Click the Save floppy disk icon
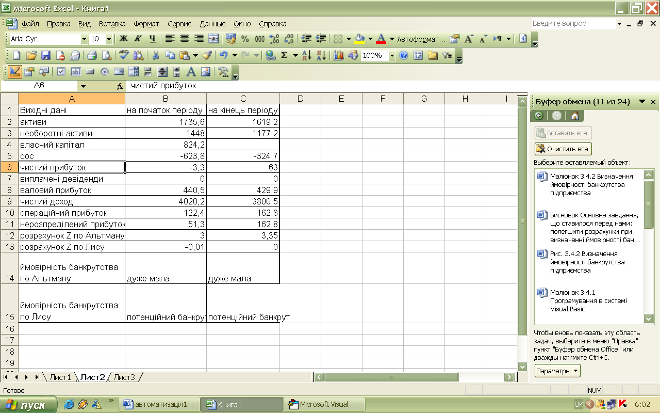660x413 pixels. point(47,55)
